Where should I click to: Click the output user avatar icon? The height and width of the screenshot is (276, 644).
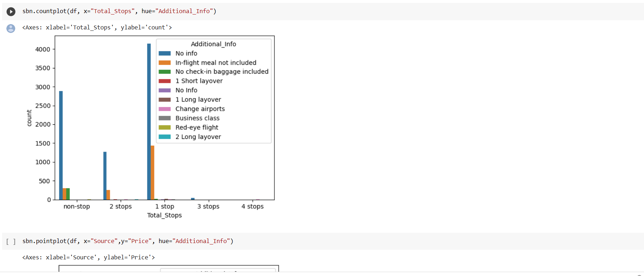[x=11, y=28]
